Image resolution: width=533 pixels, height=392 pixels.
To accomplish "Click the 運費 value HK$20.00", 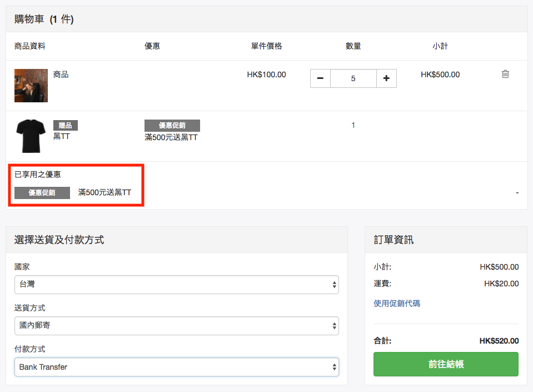I will [501, 284].
